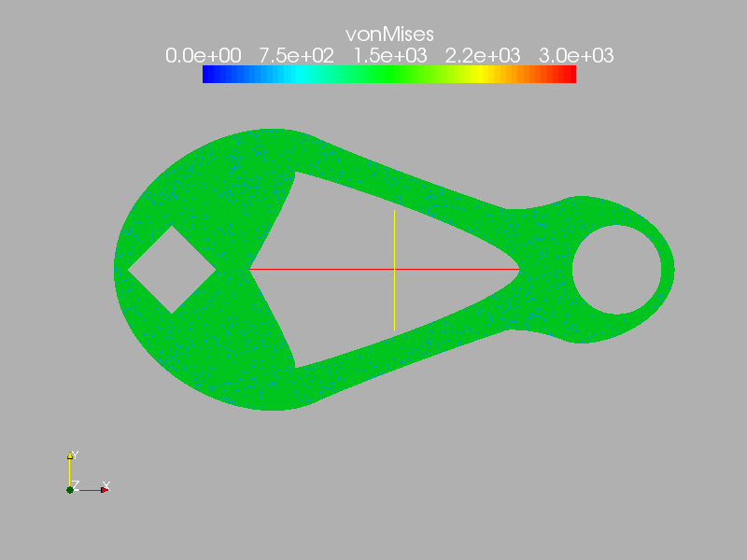747x560 pixels.
Task: Click inside the circular hole on right
Action: click(x=616, y=270)
